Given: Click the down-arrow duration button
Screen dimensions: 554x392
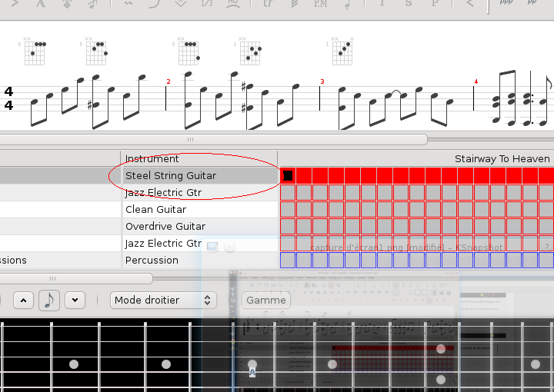Looking at the screenshot, I should (x=75, y=301).
